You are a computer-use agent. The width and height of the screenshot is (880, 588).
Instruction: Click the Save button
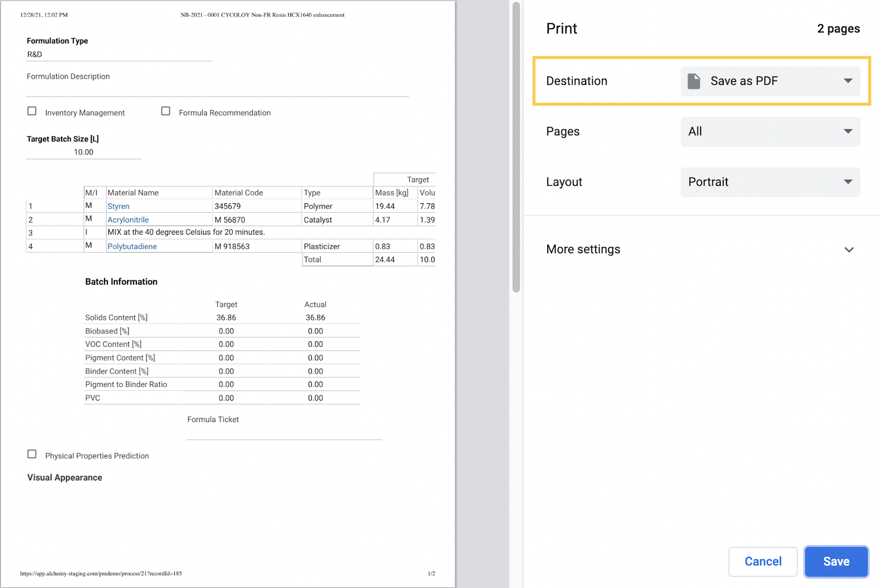click(836, 562)
